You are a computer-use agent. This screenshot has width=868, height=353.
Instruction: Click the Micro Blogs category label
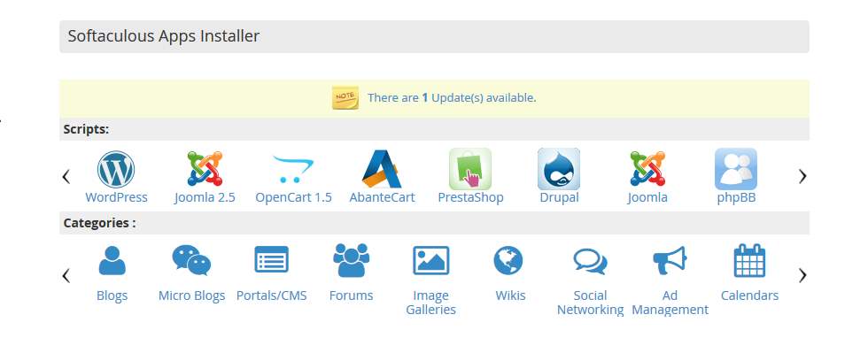pos(191,296)
